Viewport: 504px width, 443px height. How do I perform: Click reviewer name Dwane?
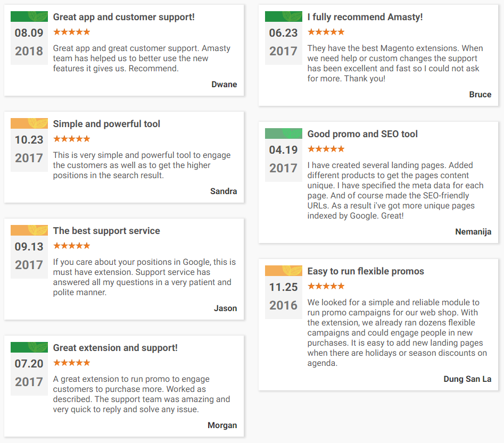pyautogui.click(x=224, y=85)
